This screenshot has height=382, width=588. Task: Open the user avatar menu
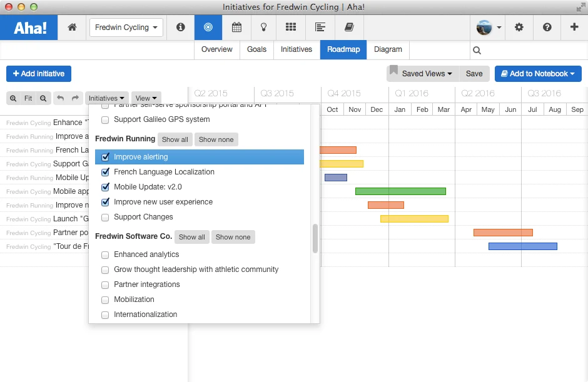click(x=489, y=28)
